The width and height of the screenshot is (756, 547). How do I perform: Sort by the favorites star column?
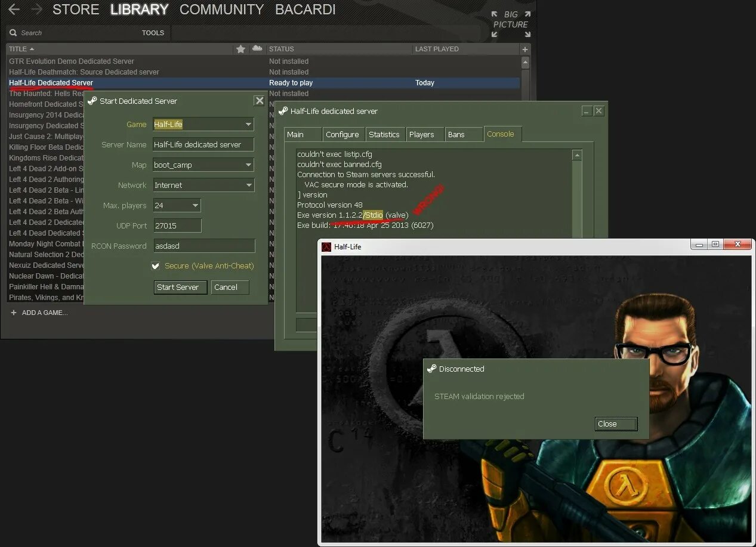click(x=240, y=49)
